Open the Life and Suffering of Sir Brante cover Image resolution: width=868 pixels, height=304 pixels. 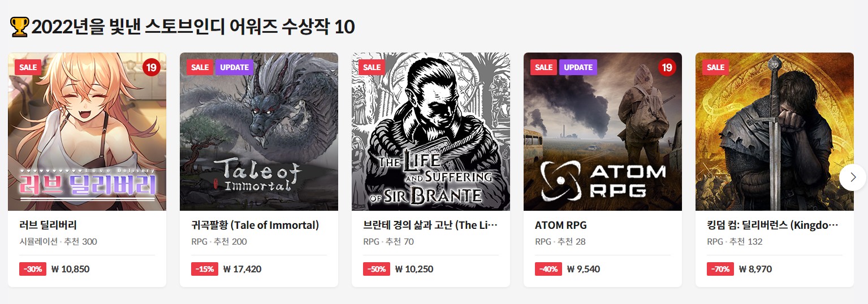coord(431,132)
